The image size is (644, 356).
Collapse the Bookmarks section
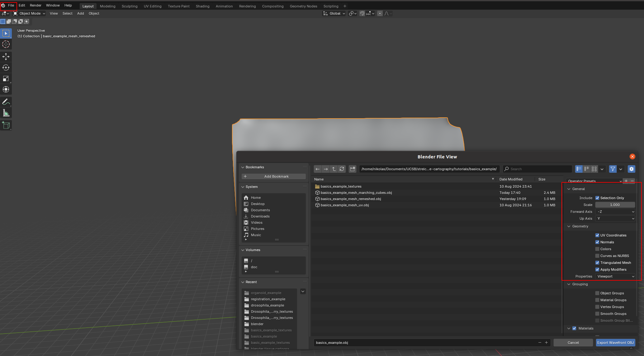click(x=243, y=167)
